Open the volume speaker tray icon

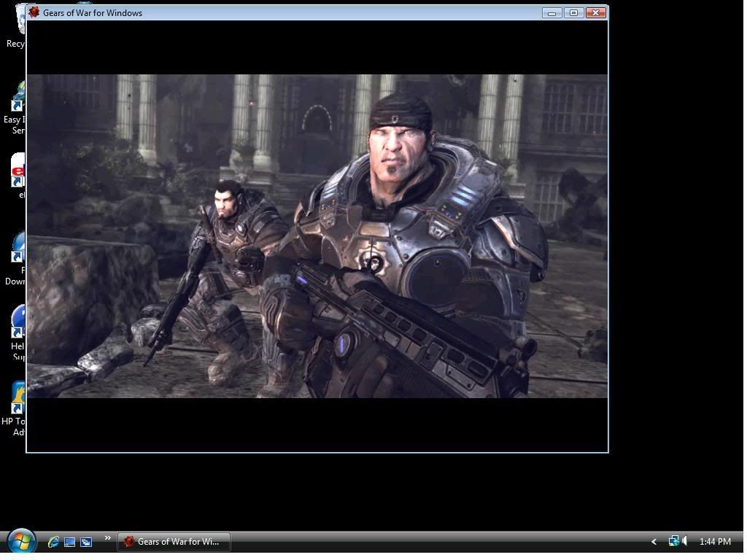(685, 541)
